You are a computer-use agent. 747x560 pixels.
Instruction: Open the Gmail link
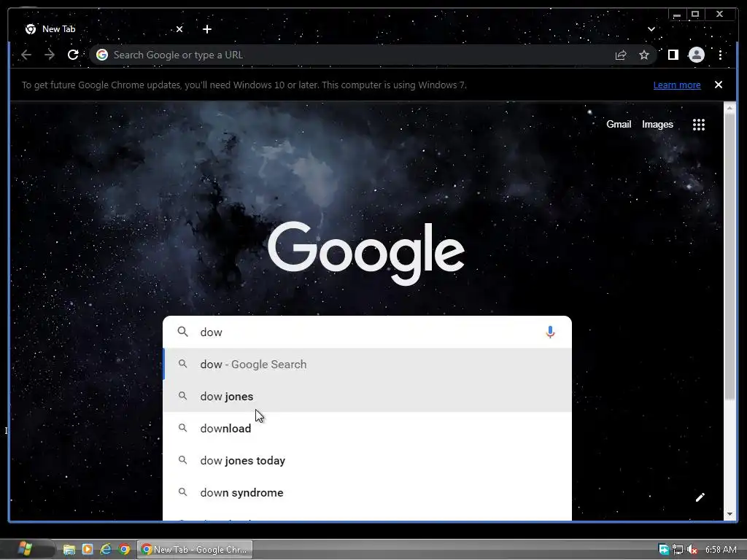tap(619, 124)
